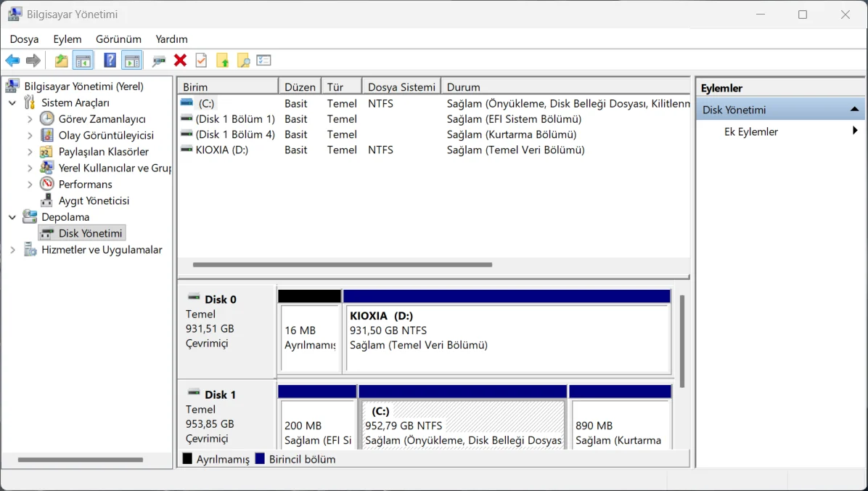
Task: Open Help with the question mark icon
Action: click(x=110, y=60)
